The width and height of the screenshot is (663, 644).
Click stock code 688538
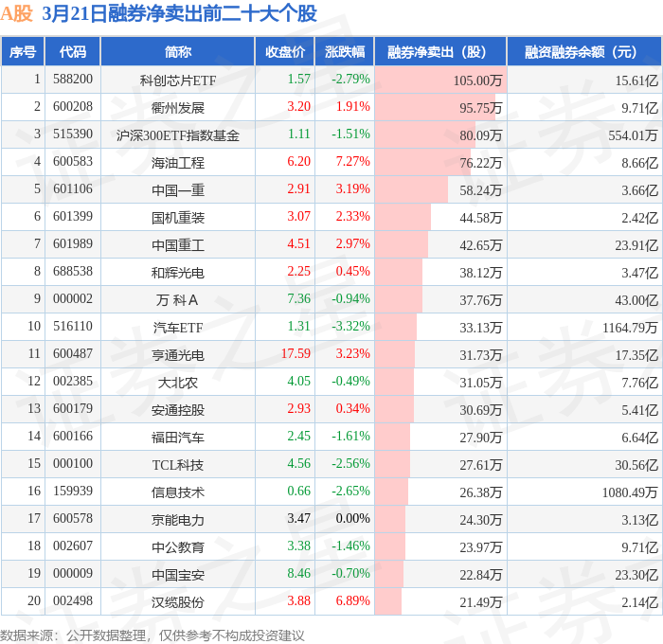tap(73, 272)
